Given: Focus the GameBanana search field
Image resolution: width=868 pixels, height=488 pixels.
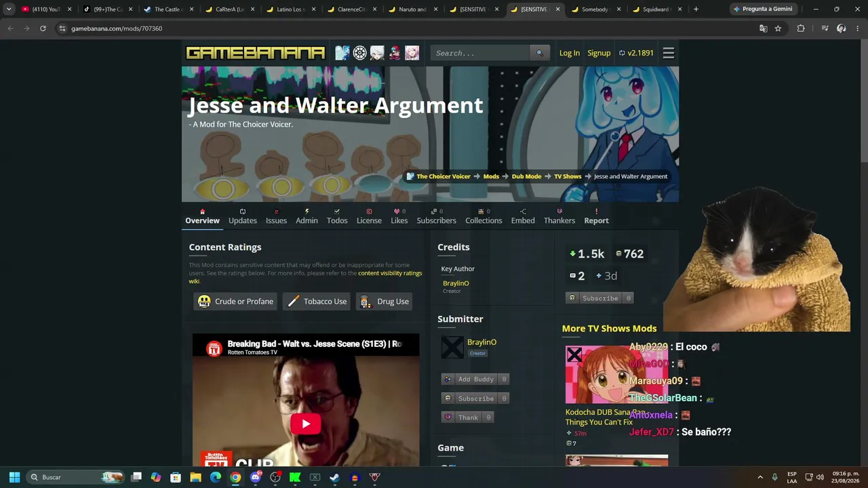Looking at the screenshot, I should click(480, 53).
